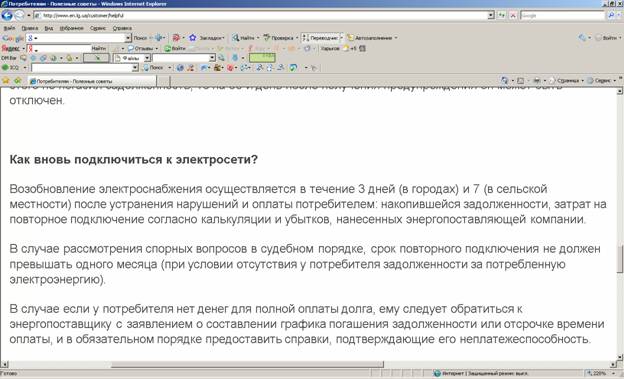Click the Print icon on command bar
624x379 pixels.
pos(537,80)
